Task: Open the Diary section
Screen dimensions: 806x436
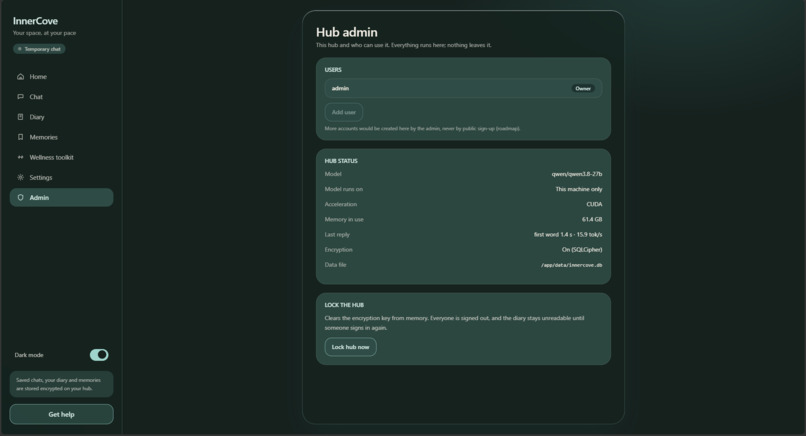Action: pos(61,117)
